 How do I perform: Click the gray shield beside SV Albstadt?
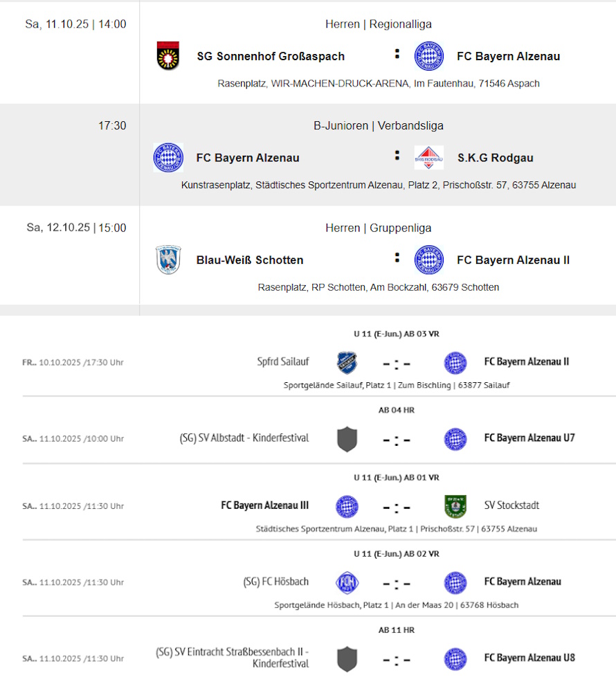point(347,439)
